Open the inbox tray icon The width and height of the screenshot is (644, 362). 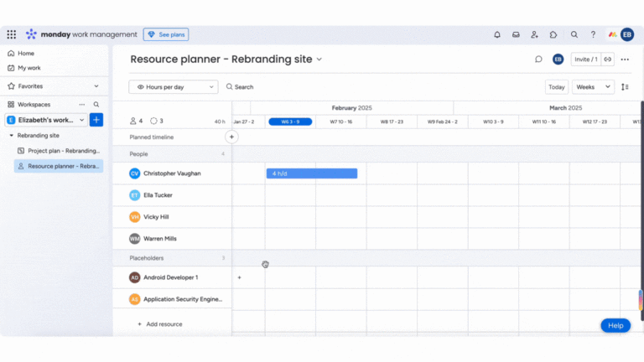pyautogui.click(x=516, y=35)
